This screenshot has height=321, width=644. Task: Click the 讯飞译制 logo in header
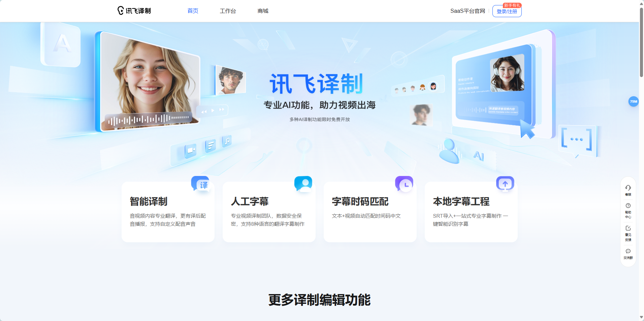click(134, 11)
